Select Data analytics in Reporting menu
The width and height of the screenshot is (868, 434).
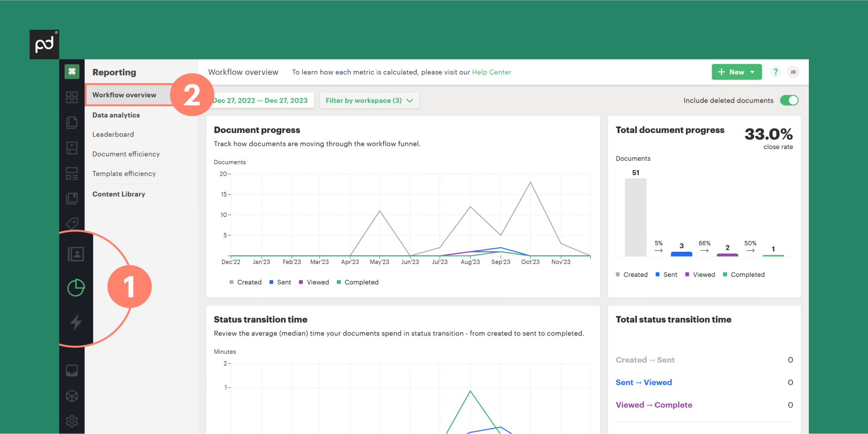point(116,115)
